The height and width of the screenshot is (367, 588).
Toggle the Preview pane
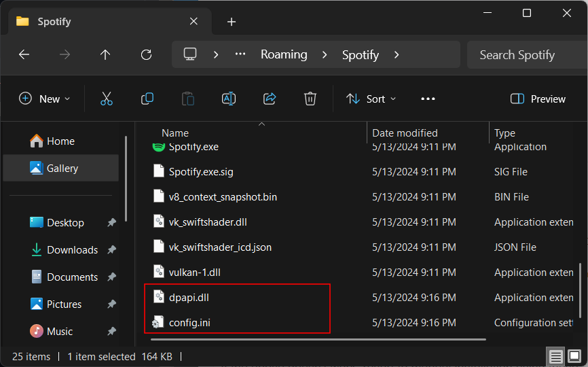coord(538,99)
